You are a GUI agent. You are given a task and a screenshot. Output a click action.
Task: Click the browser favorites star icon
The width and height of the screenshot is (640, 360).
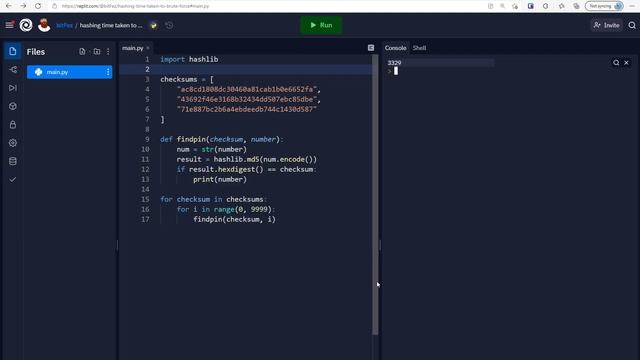561,6
